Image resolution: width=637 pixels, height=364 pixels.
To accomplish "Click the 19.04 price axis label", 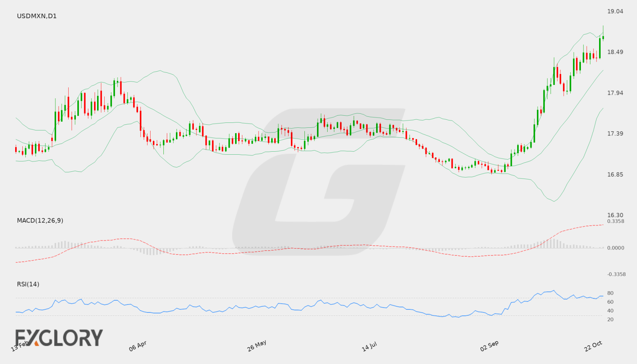I will click(615, 11).
